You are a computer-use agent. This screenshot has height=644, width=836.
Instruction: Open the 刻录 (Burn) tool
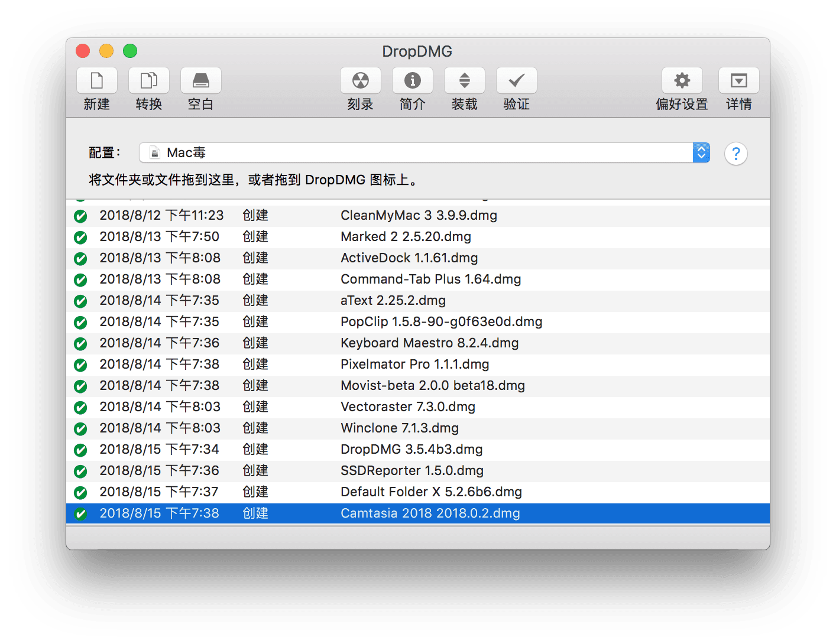tap(361, 80)
